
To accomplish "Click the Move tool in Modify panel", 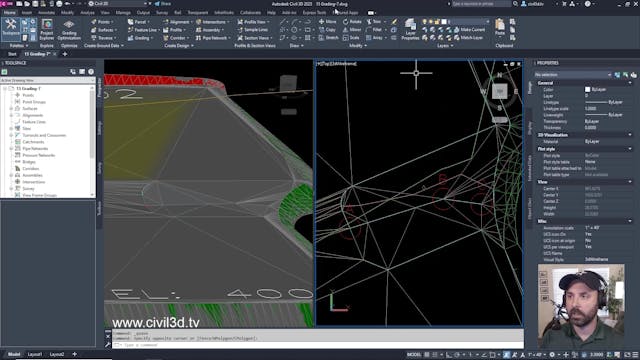I will 328,22.
